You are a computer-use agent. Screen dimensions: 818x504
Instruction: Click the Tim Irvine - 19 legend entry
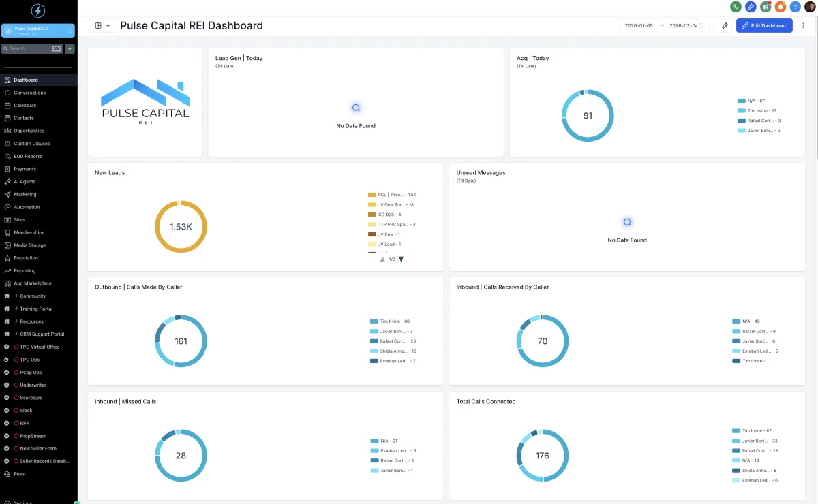[757, 110]
